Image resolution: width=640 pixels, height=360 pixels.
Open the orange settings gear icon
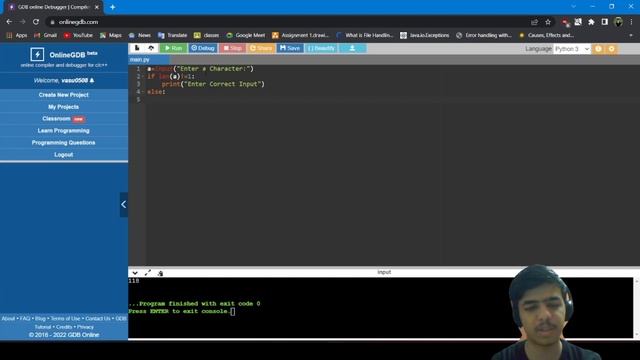click(x=611, y=49)
